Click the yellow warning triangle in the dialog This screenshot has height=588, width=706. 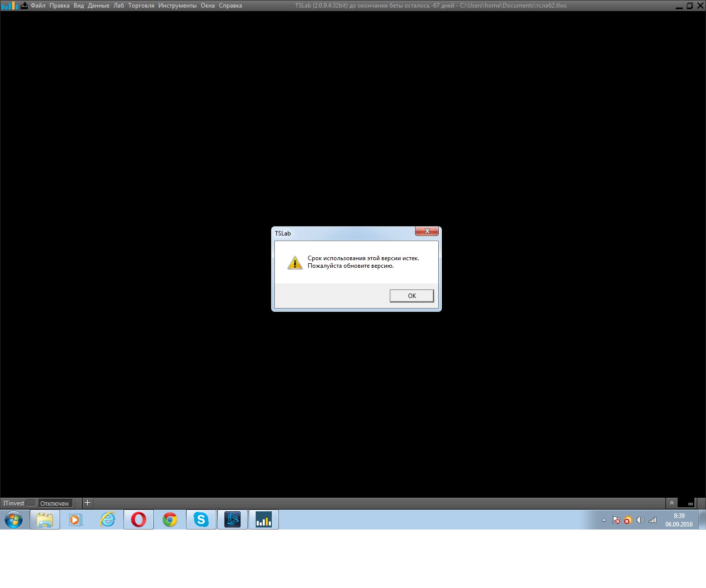click(x=295, y=262)
